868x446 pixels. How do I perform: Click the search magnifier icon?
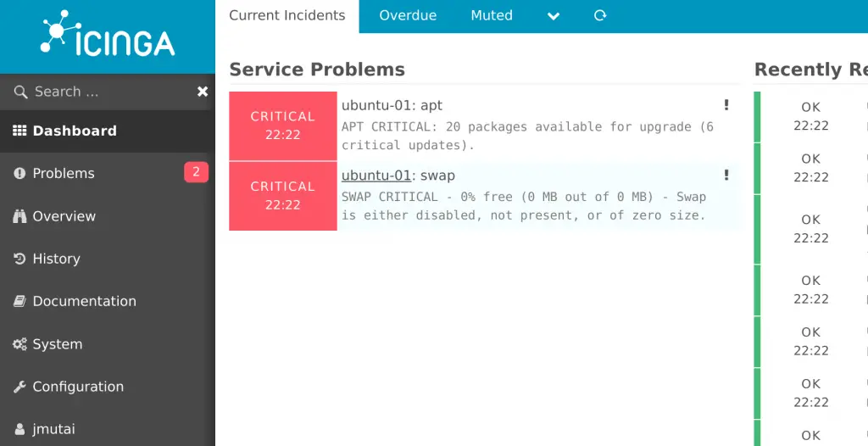point(20,92)
